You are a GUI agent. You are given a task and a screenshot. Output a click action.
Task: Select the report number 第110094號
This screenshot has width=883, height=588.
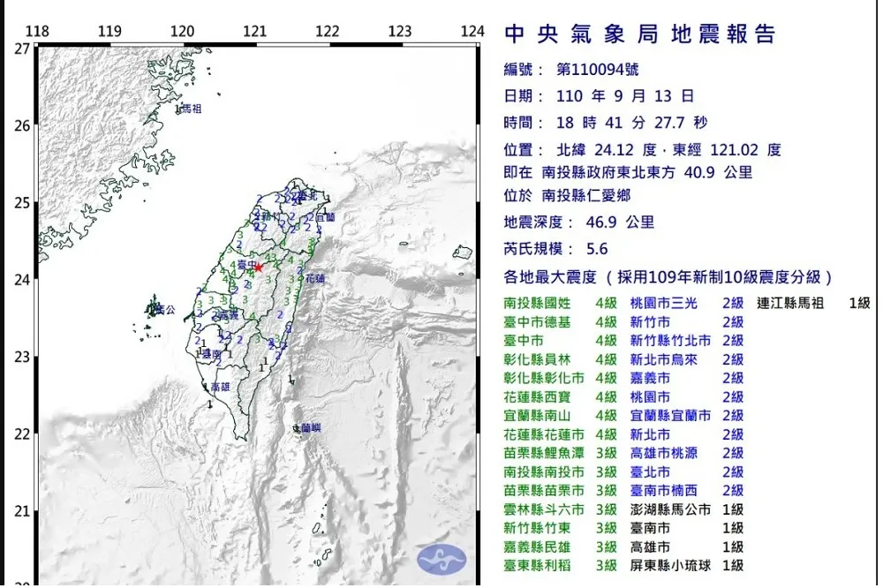pyautogui.click(x=598, y=70)
